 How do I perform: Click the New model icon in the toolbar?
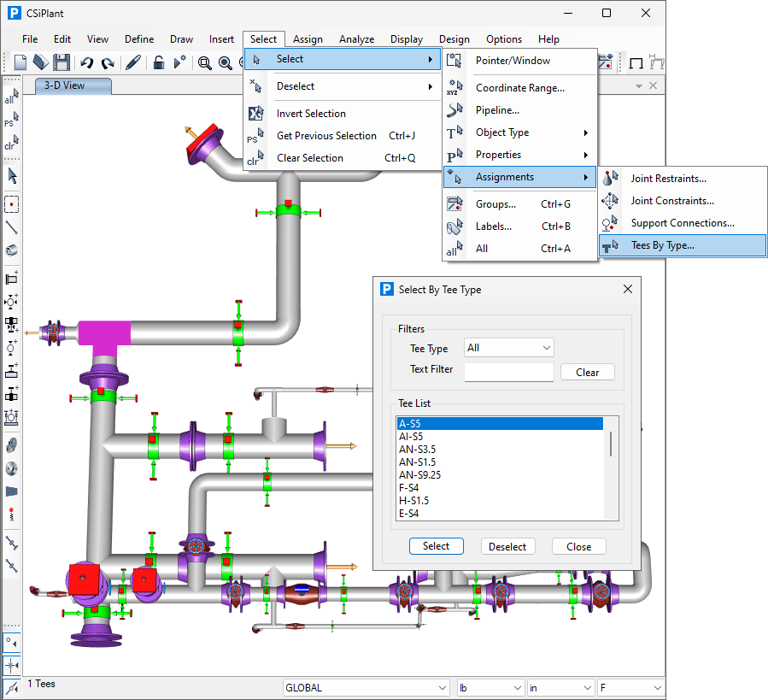(20, 62)
